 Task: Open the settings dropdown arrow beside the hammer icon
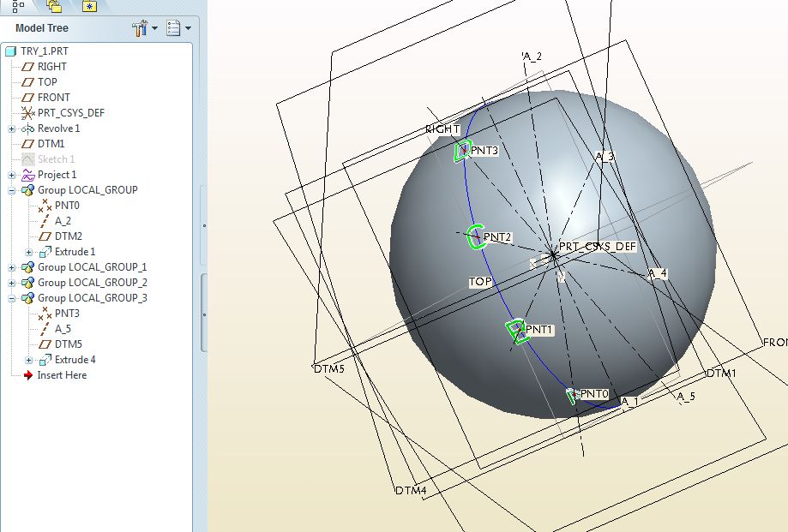155,28
